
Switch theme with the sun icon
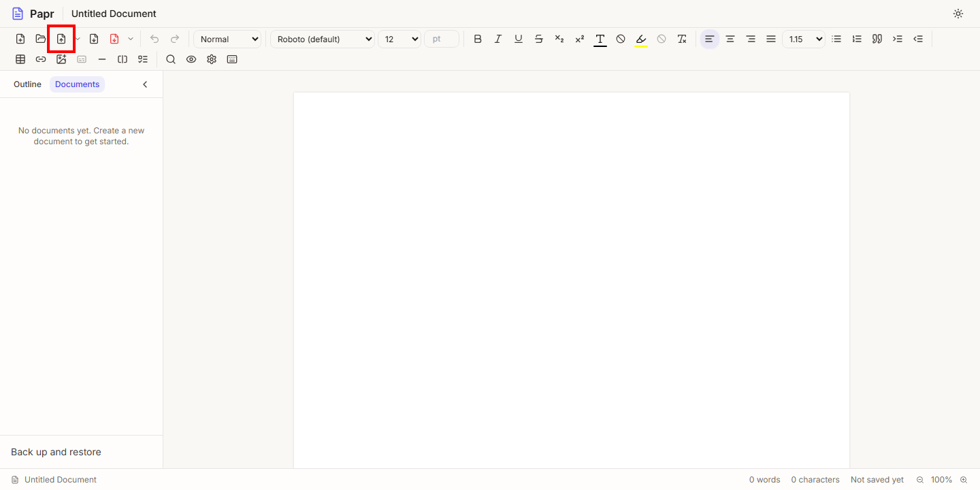pyautogui.click(x=958, y=14)
